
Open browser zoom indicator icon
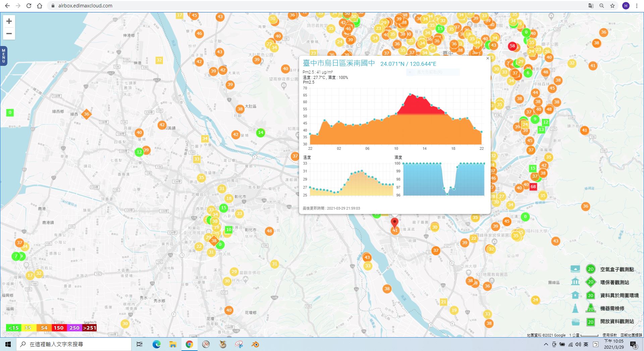602,6
